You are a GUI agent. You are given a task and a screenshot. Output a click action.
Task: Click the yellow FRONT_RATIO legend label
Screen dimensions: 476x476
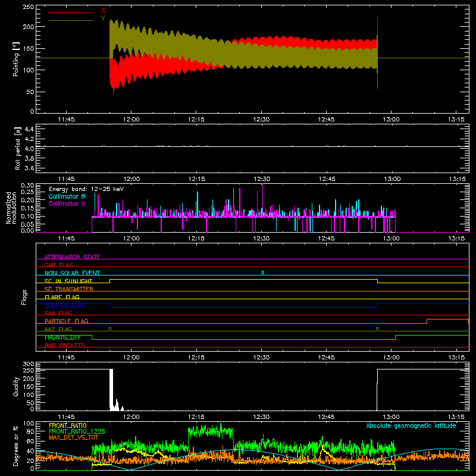(68, 425)
